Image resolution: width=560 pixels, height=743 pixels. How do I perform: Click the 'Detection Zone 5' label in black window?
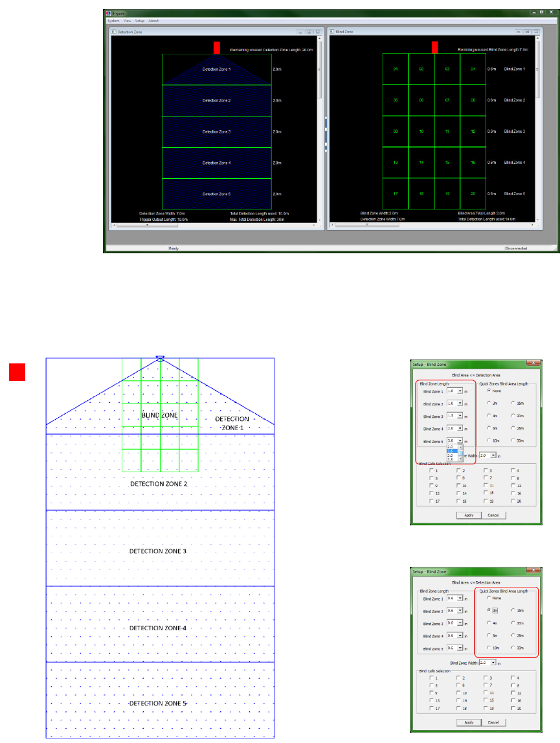pyautogui.click(x=216, y=194)
